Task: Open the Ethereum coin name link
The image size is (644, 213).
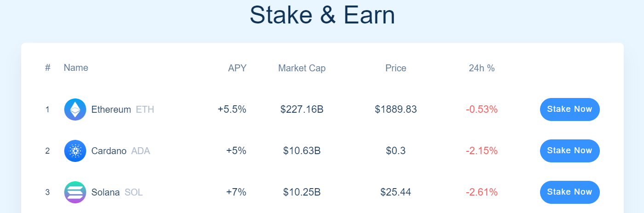Action: [x=111, y=109]
